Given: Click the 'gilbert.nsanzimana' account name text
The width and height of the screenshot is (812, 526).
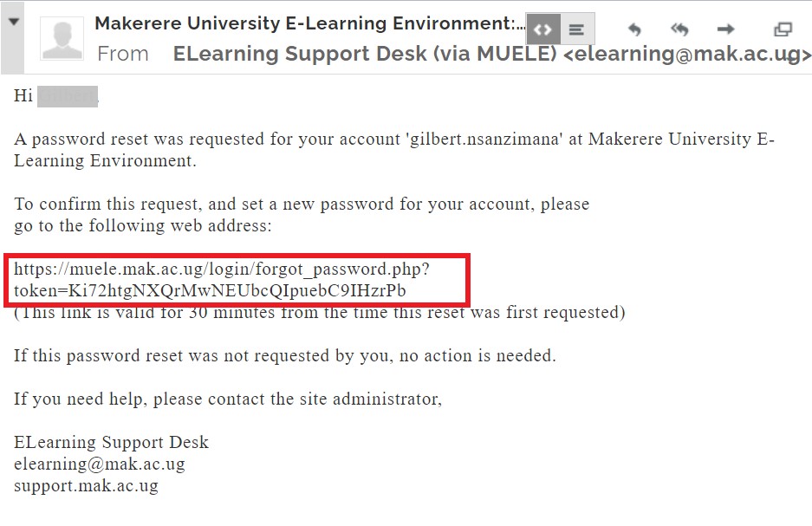Looking at the screenshot, I should click(484, 140).
